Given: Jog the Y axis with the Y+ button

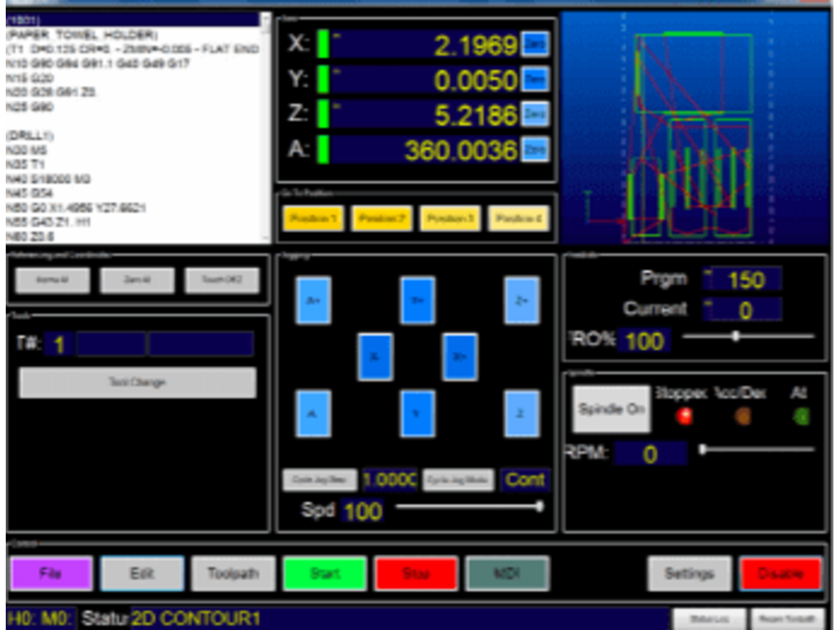Looking at the screenshot, I should tap(418, 300).
